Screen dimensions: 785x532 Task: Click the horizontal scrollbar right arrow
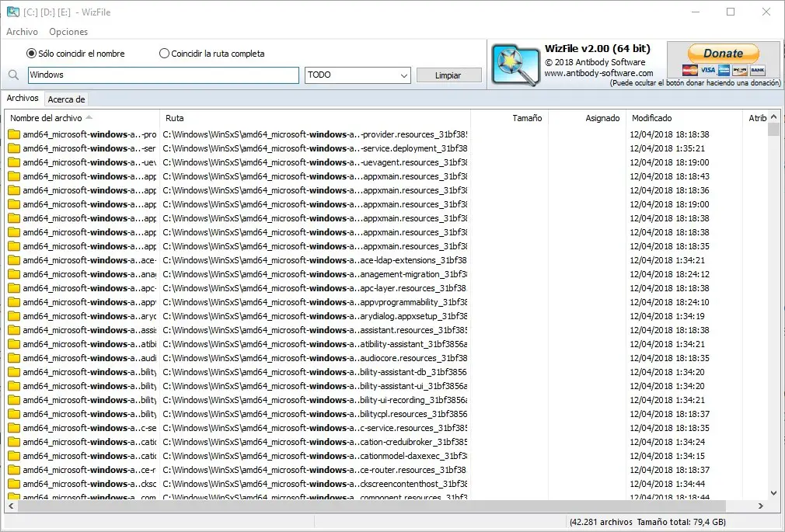click(761, 506)
